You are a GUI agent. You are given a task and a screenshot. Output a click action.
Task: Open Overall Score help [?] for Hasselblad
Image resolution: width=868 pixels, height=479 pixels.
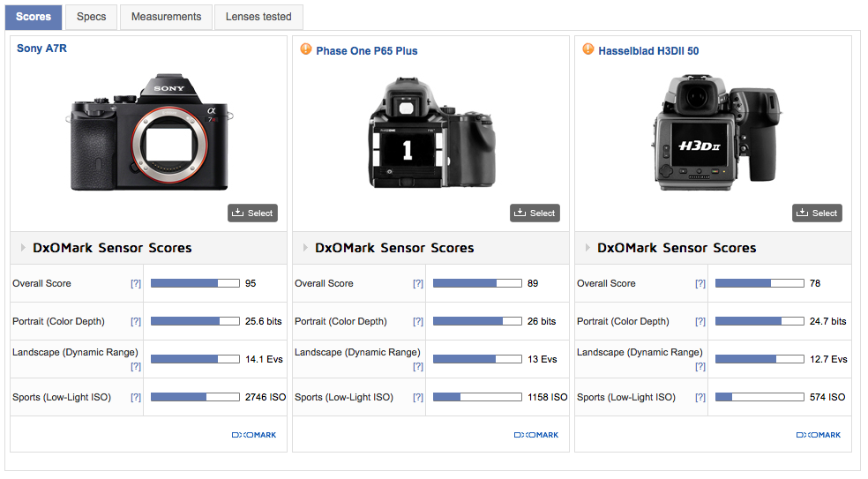(x=700, y=283)
